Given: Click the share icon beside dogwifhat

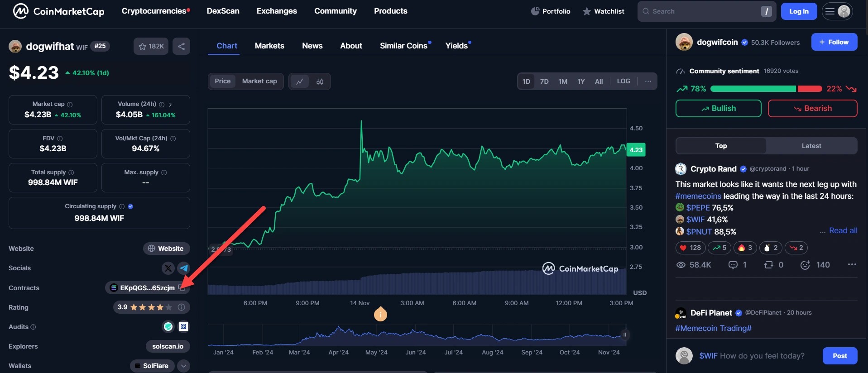Looking at the screenshot, I should tap(181, 46).
